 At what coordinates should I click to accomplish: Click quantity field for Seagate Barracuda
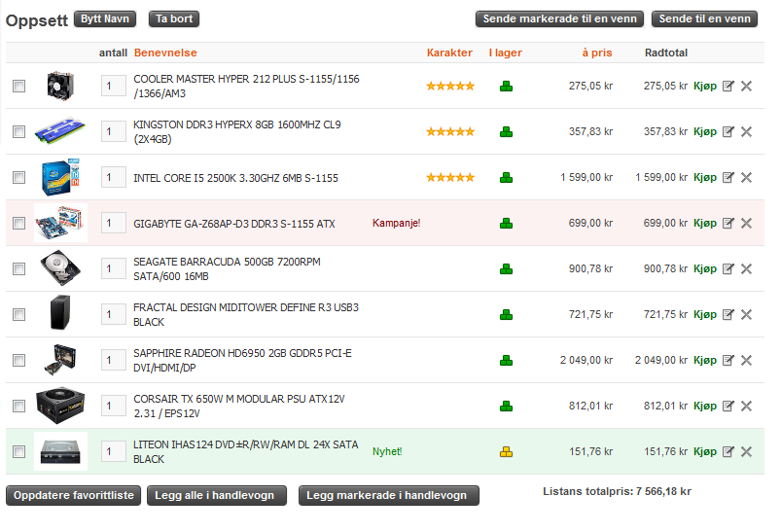pyautogui.click(x=113, y=269)
